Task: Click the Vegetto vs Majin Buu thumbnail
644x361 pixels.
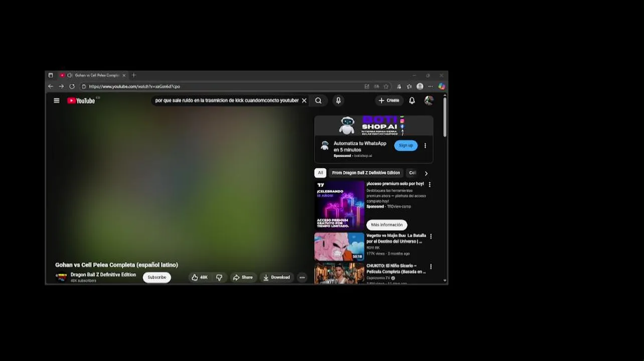Action: click(x=340, y=246)
